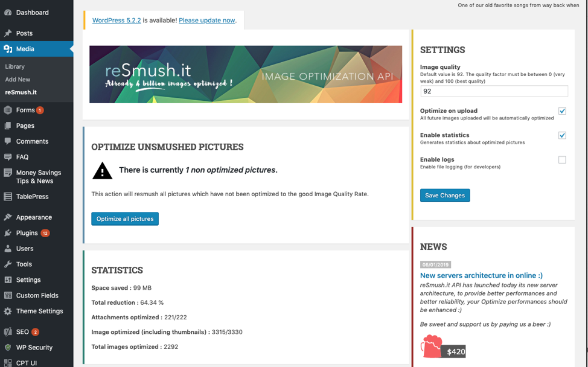Screen dimensions: 588x367
Task: Click Space saved : 99 MB statistic
Action: (121, 288)
